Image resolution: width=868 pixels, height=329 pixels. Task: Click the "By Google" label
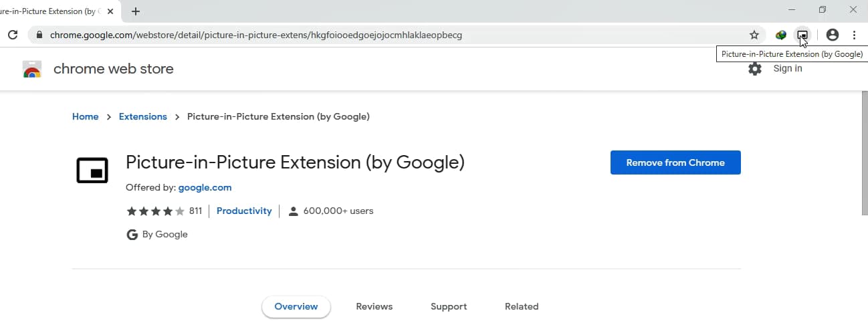(x=165, y=235)
